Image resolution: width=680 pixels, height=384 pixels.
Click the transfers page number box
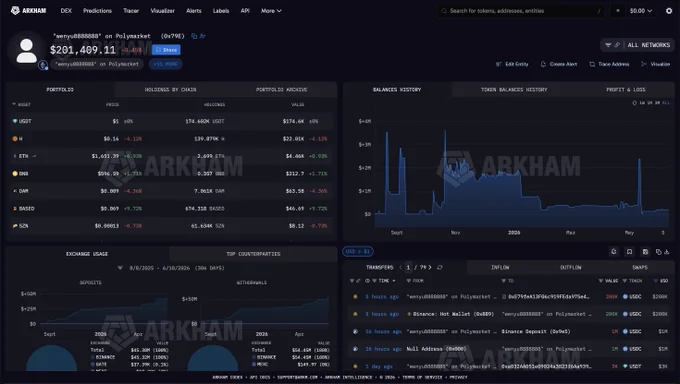[408, 267]
